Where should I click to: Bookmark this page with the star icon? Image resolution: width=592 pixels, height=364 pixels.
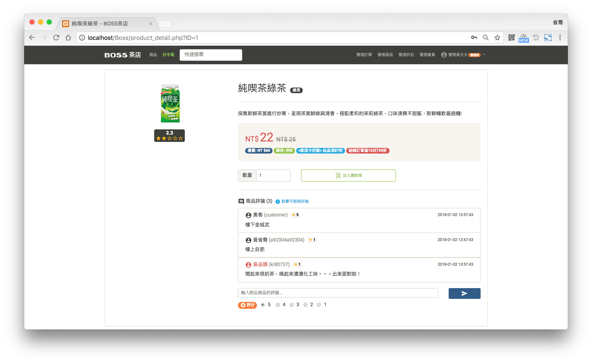pos(497,38)
